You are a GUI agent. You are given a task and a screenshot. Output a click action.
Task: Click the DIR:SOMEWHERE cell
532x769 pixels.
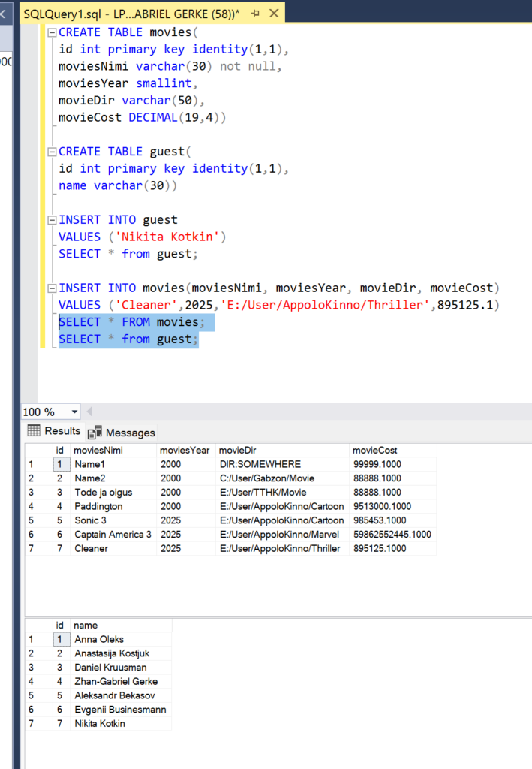[x=282, y=464]
